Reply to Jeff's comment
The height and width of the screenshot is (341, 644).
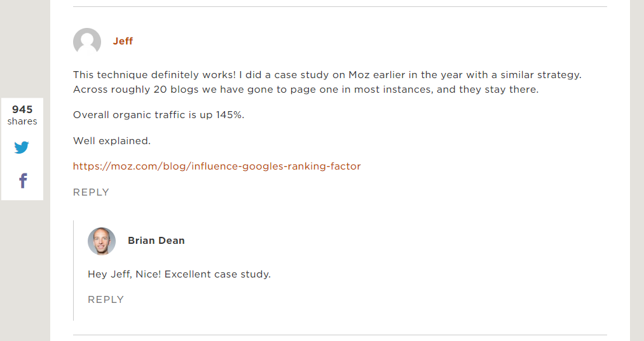click(x=91, y=192)
